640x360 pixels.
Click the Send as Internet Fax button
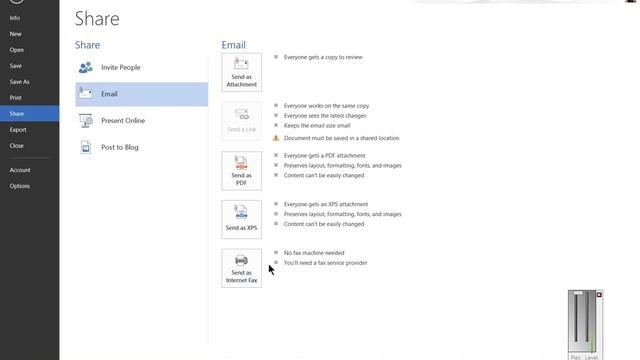click(x=242, y=268)
